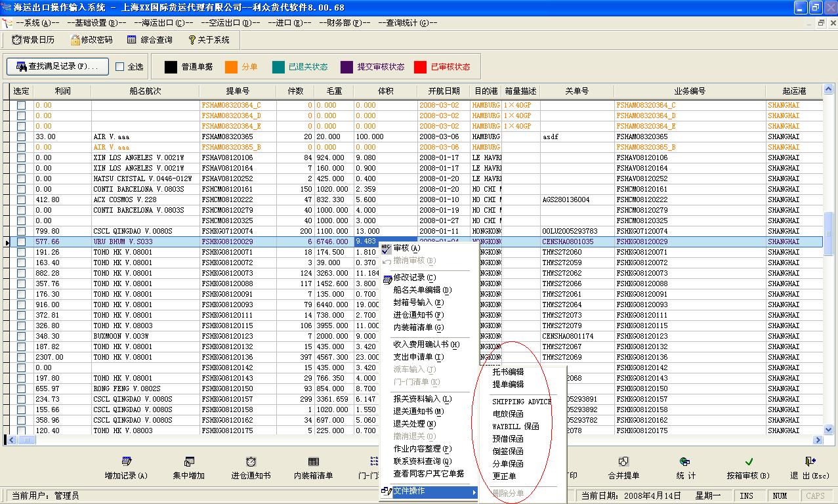The width and height of the screenshot is (838, 504).
Task: Click the purple 提交审核状态 color swatch
Action: (x=347, y=67)
